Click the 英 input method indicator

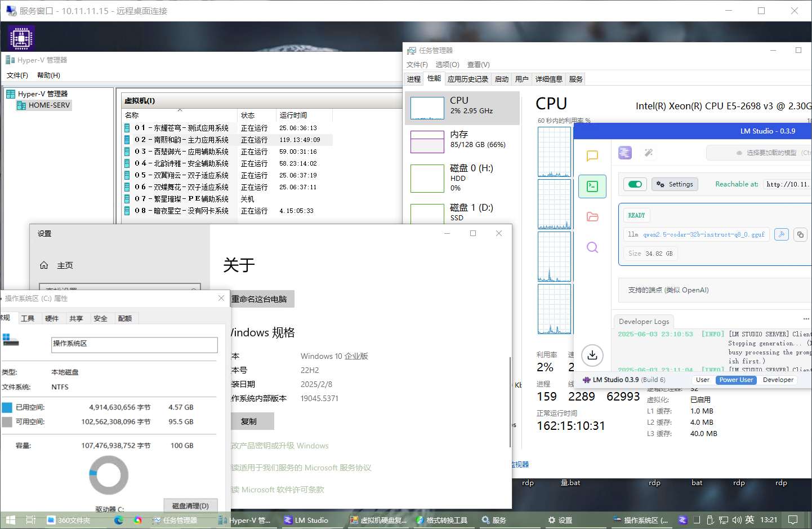point(749,520)
